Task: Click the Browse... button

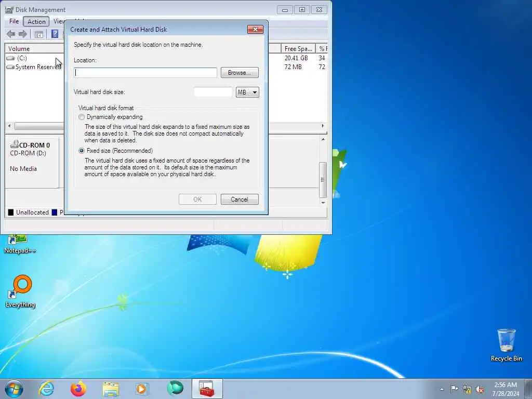Action: click(240, 73)
